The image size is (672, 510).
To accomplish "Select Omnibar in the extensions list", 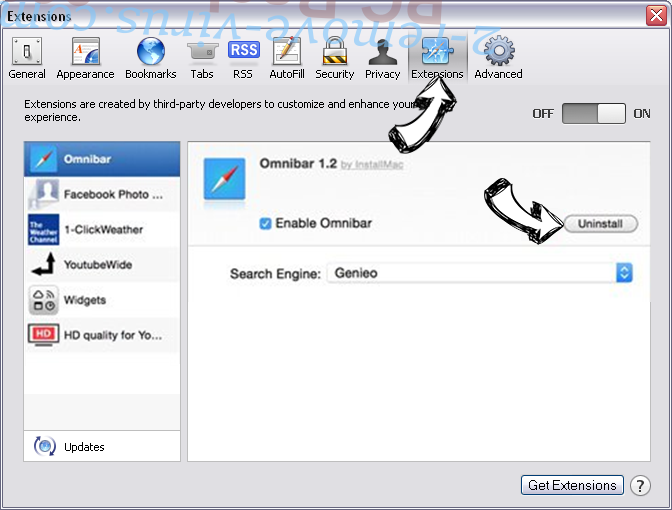I will coord(102,159).
